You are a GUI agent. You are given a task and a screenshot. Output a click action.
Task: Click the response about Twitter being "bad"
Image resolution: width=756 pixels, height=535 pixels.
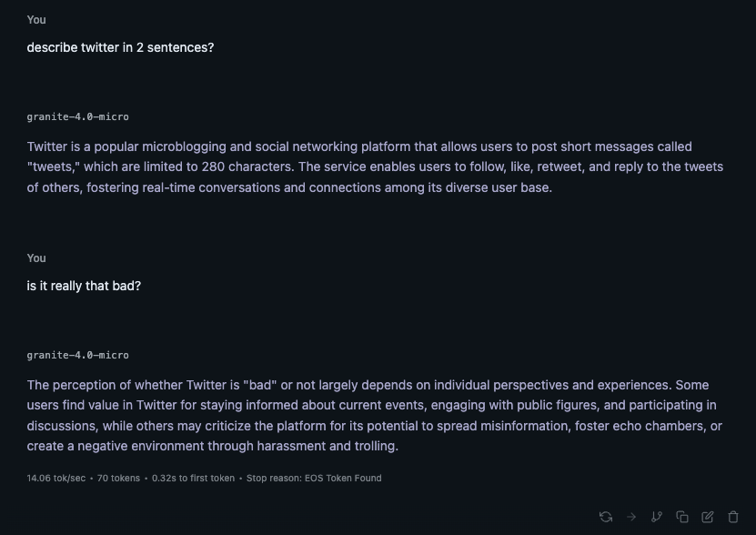tap(375, 416)
